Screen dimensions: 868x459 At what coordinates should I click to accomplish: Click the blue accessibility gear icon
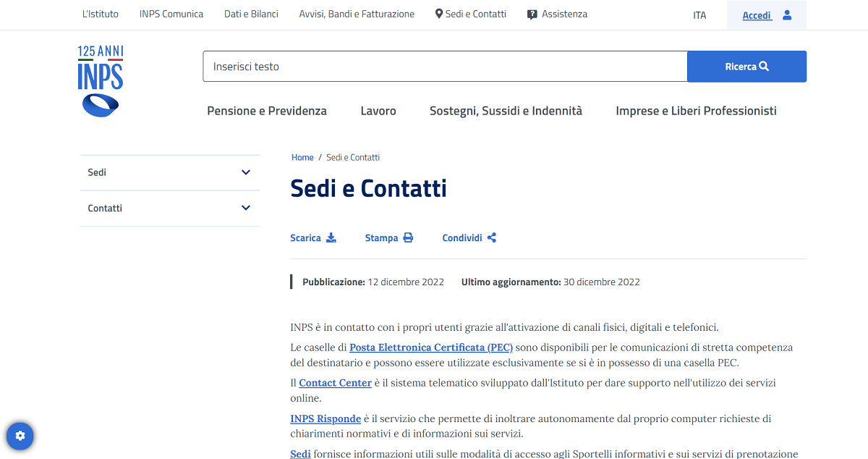(20, 436)
